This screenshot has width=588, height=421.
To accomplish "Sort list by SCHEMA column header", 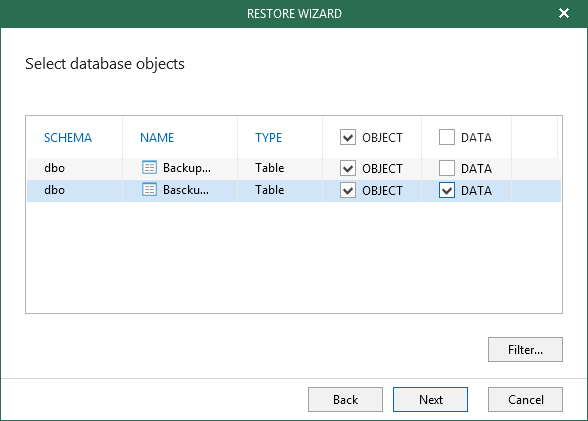I will pyautogui.click(x=68, y=138).
